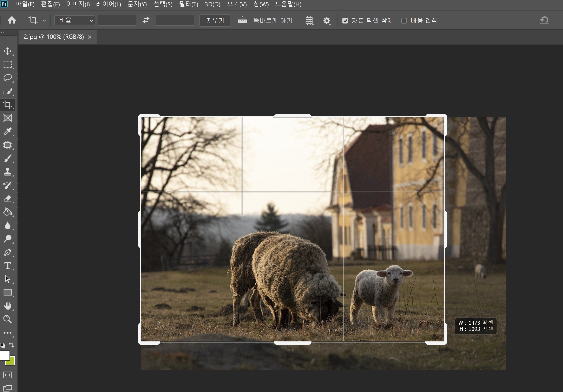Select the Clone Stamp tool
The width and height of the screenshot is (563, 392).
click(x=8, y=172)
